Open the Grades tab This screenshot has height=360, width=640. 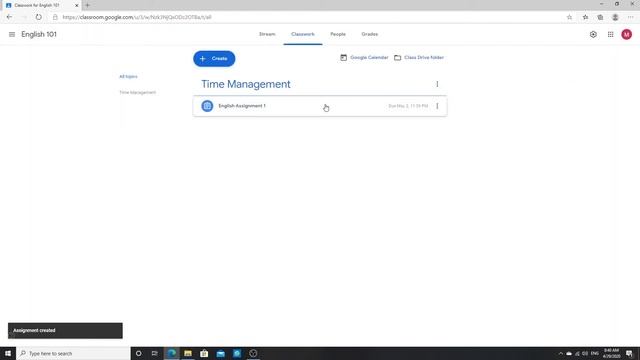(x=369, y=34)
